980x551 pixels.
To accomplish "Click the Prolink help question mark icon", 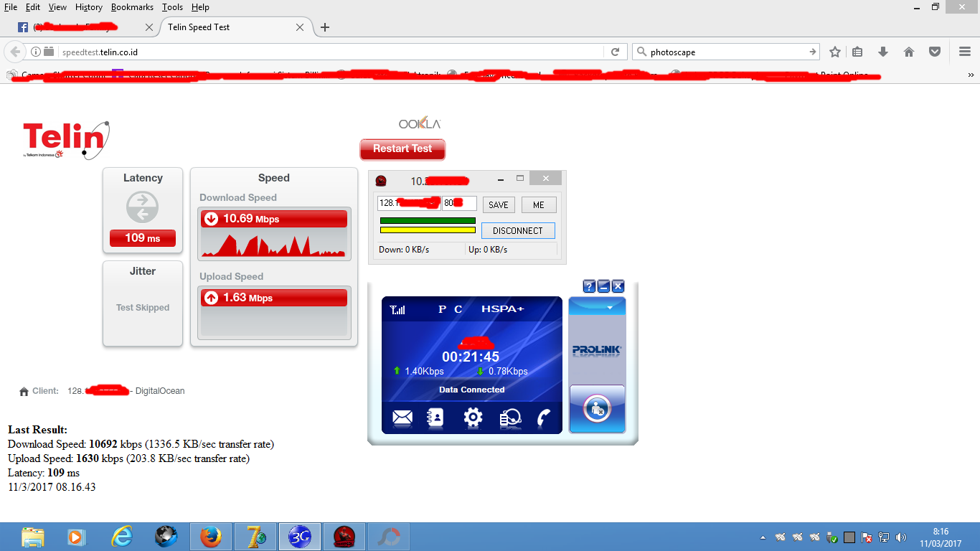I will (x=589, y=286).
